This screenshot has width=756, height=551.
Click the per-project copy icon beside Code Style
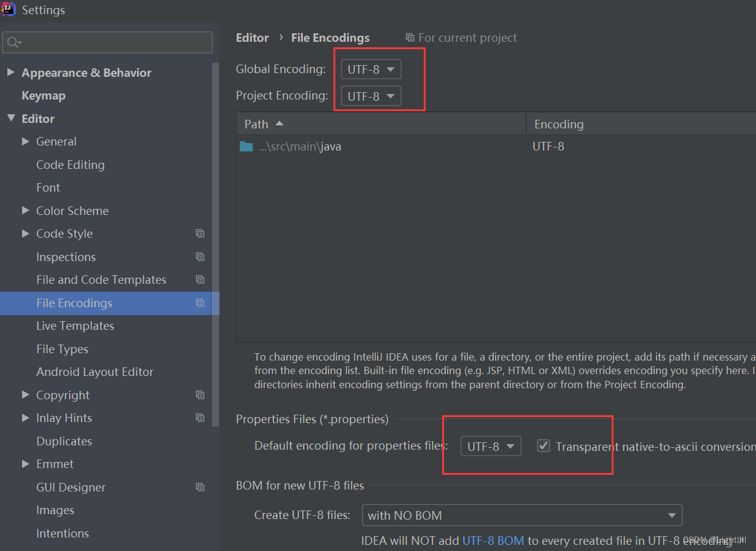[x=200, y=233]
